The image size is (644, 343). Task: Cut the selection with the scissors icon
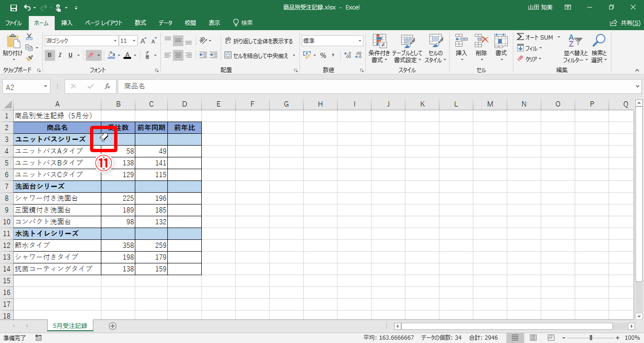(29, 37)
